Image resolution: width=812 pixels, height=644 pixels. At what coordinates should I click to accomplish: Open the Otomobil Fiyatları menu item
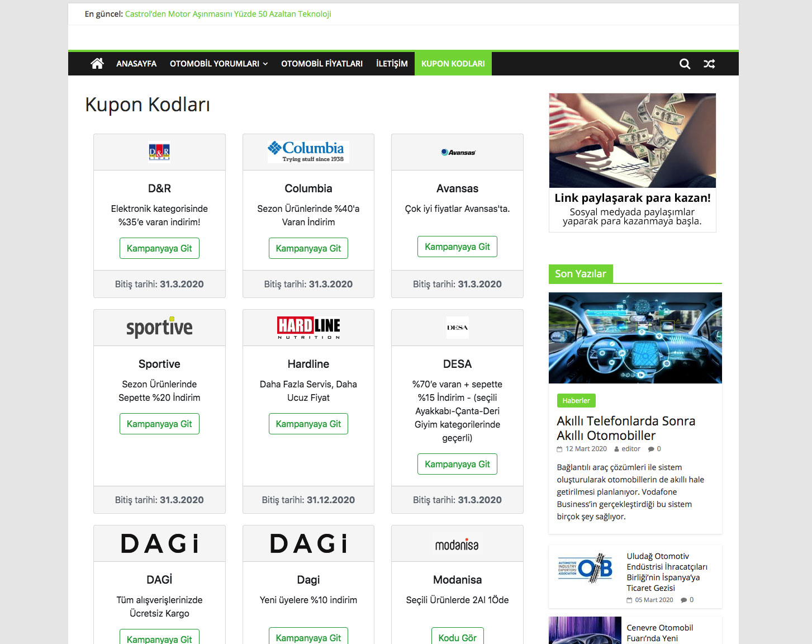[x=321, y=64]
